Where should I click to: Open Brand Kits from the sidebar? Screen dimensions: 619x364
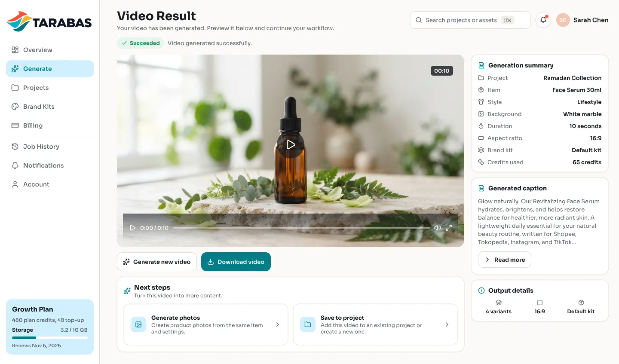pos(50,107)
